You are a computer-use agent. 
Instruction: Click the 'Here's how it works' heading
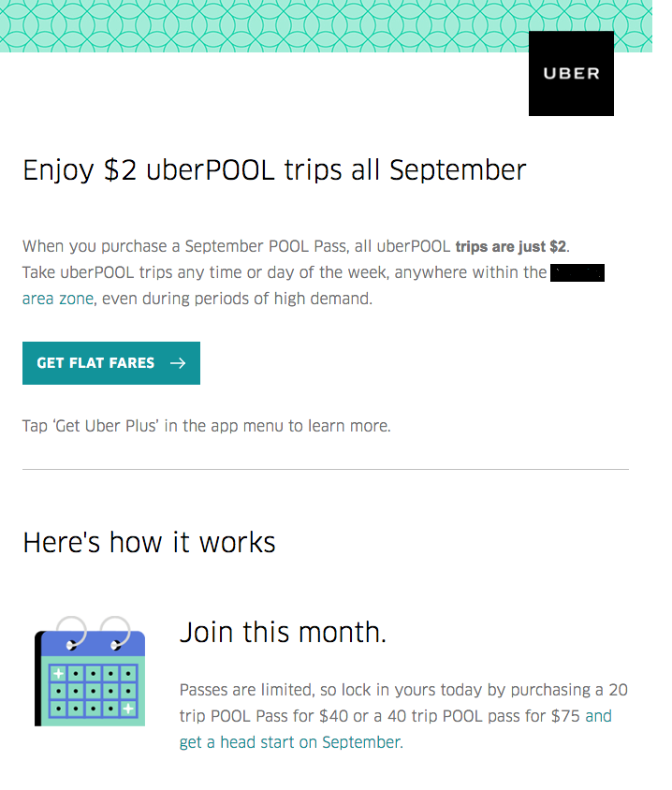[x=149, y=543]
